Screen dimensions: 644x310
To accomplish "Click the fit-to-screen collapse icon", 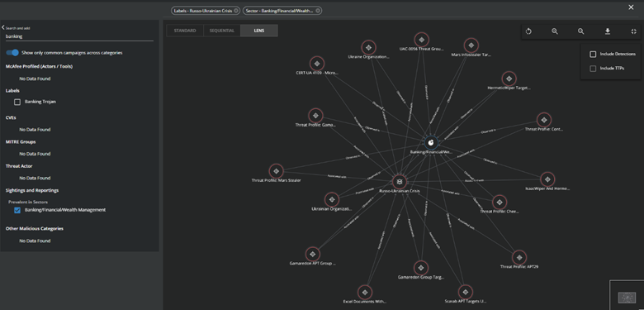I will click(634, 31).
